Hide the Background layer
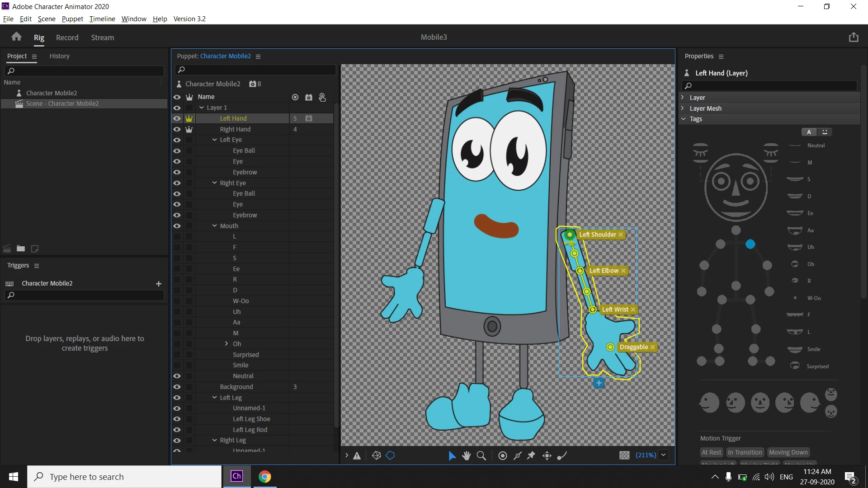Image resolution: width=868 pixels, height=488 pixels. pos(177,387)
